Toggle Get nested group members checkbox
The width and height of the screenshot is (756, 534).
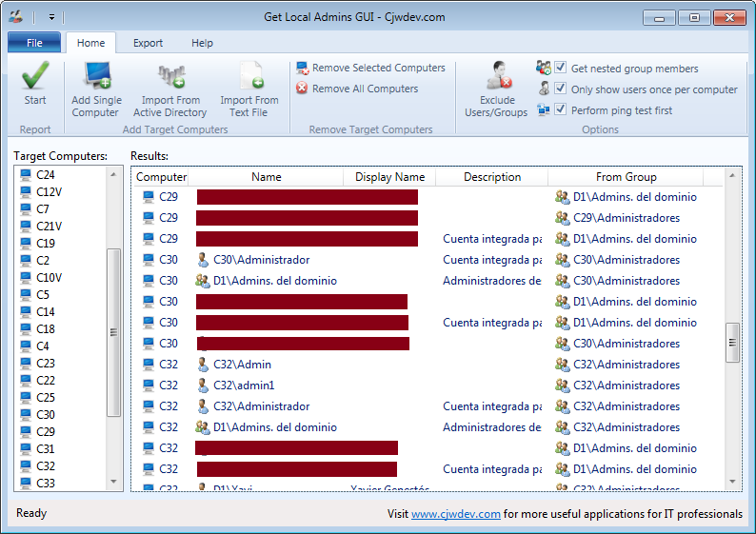point(560,68)
